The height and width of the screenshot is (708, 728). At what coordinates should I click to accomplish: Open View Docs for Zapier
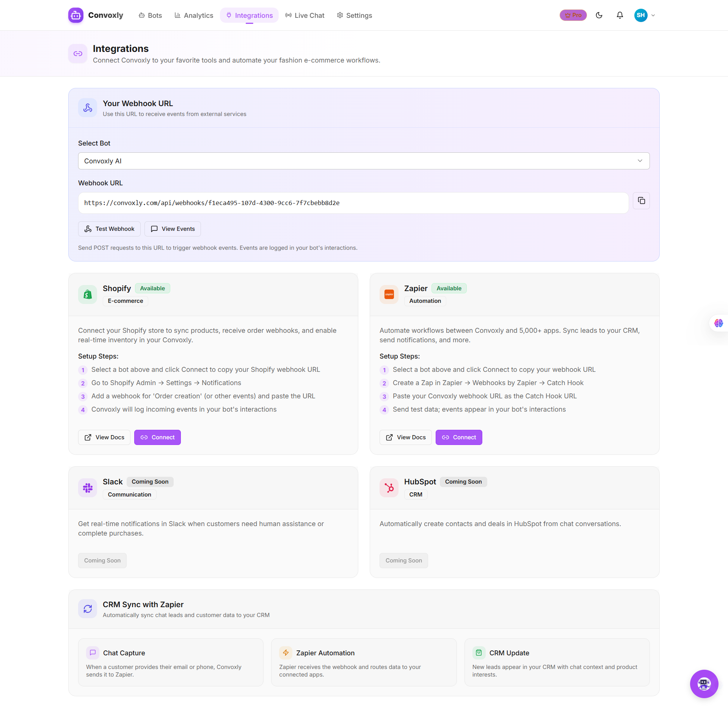[x=405, y=437]
